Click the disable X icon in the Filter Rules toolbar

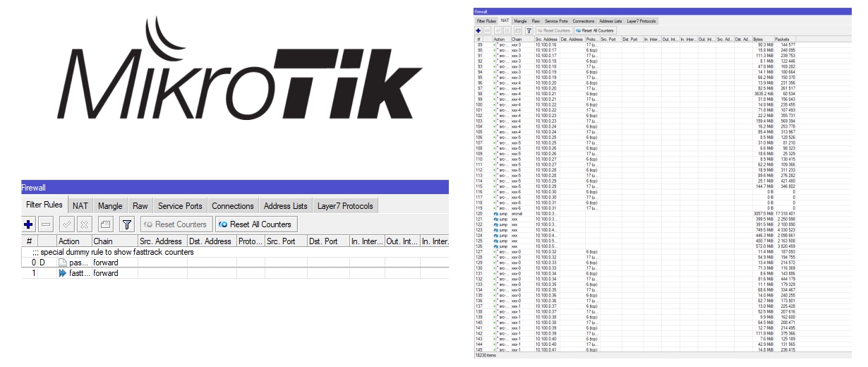pos(84,224)
